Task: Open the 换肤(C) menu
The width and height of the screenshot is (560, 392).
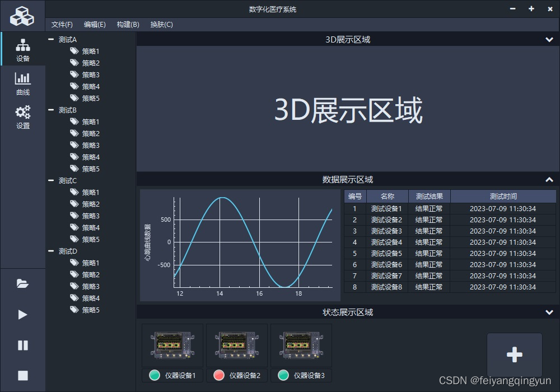Action: [161, 24]
